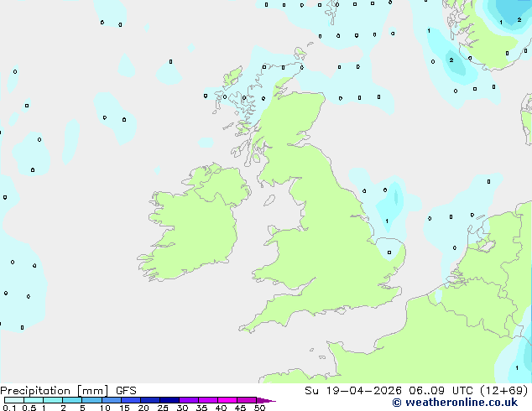This screenshot has height=411, width=532.
Task: Click the '50' legend scale value
Action: pyautogui.click(x=259, y=408)
